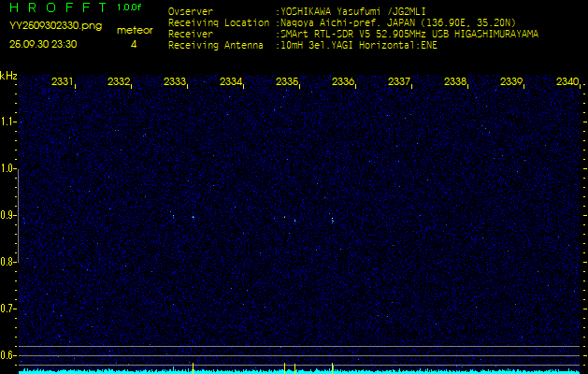Select the 0.7 frequency axis label
The height and width of the screenshot is (374, 588).
coord(8,309)
